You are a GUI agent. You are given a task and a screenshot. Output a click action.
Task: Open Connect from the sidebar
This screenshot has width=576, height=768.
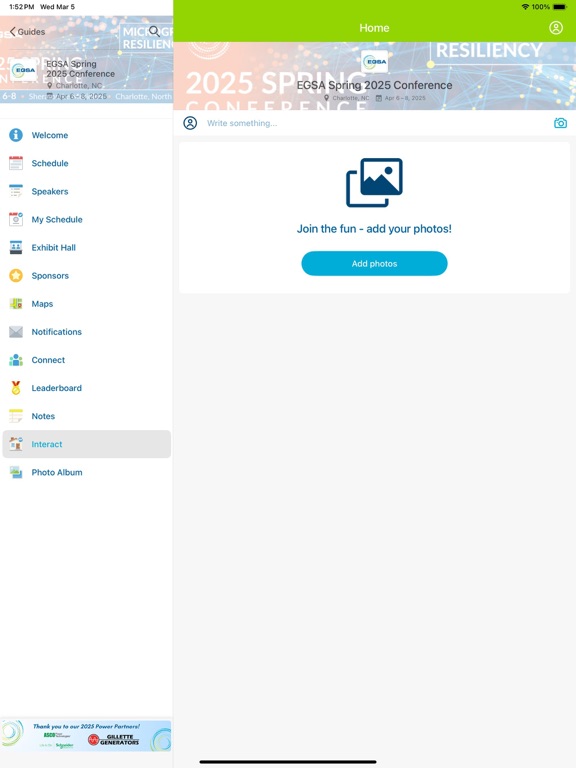click(x=87, y=360)
